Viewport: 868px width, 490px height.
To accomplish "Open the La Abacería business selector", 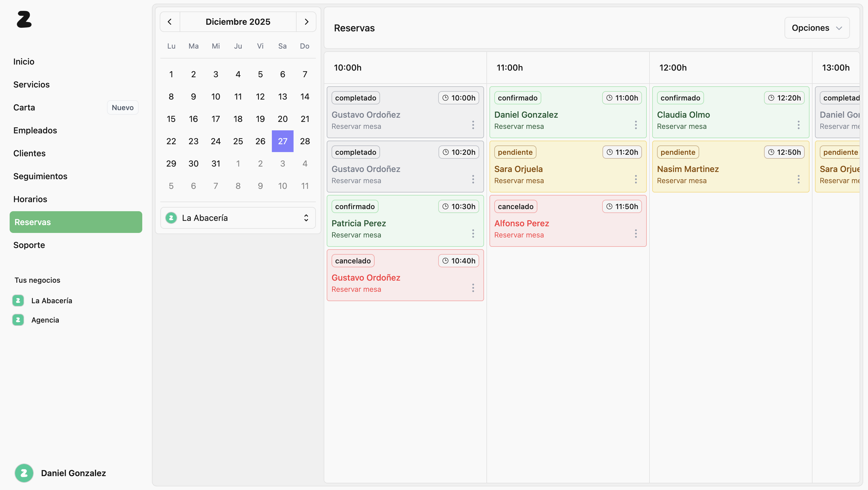I will [x=238, y=218].
